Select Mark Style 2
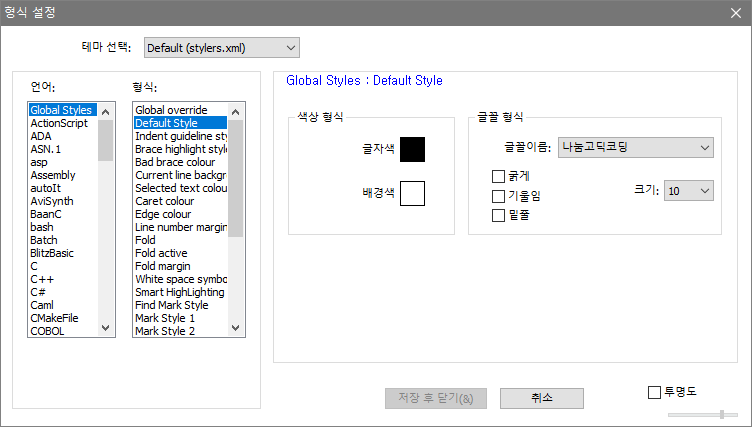The image size is (752, 427). tap(180, 331)
